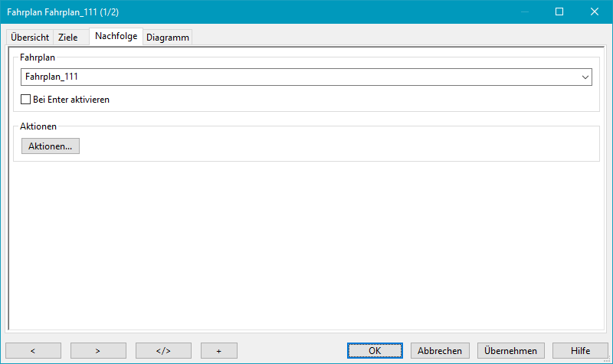Open the Ziele tab
This screenshot has height=364, width=613.
[x=67, y=38]
